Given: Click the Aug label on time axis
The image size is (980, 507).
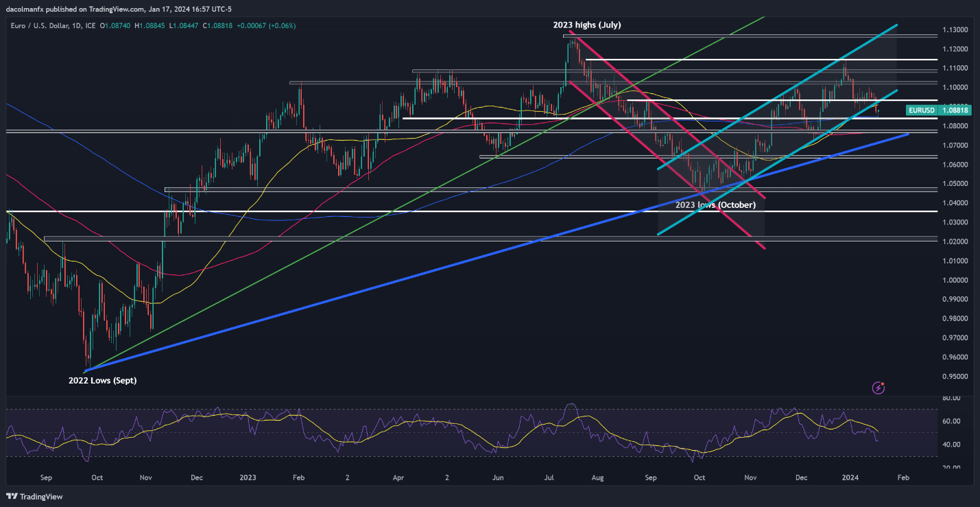Looking at the screenshot, I should pyautogui.click(x=599, y=477).
